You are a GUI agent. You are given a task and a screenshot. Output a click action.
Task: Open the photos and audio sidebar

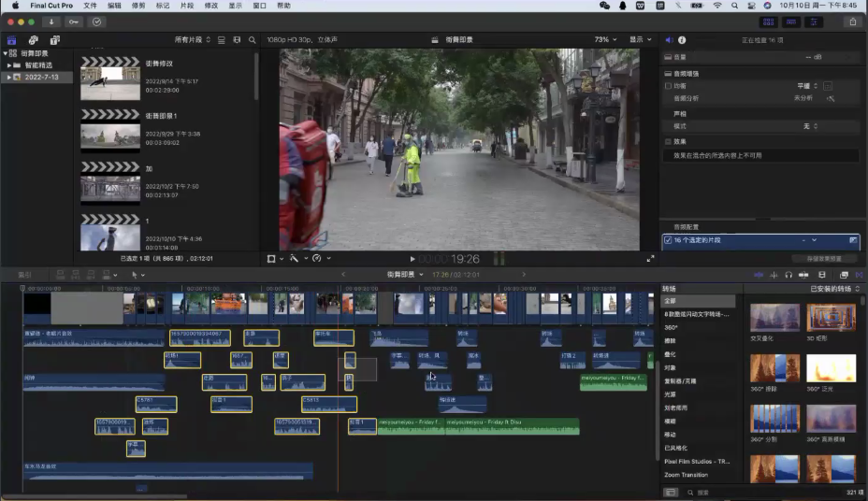pyautogui.click(x=34, y=40)
